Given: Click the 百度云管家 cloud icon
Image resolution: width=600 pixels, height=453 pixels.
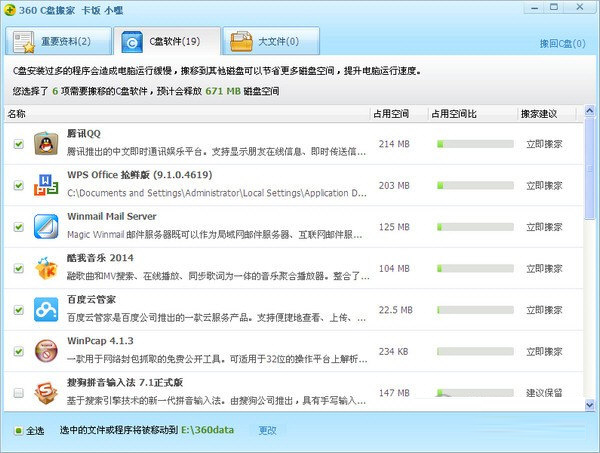Looking at the screenshot, I should [x=47, y=309].
